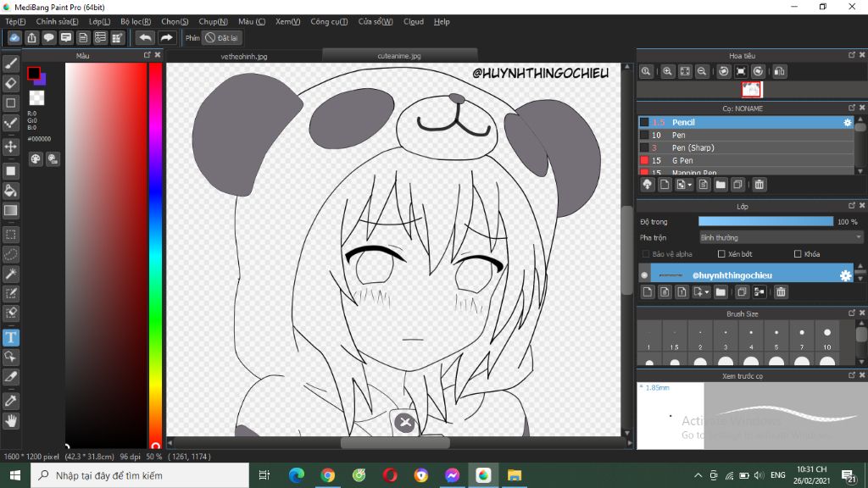
Task: Enable the Xén bớt checkbox
Action: click(x=721, y=254)
